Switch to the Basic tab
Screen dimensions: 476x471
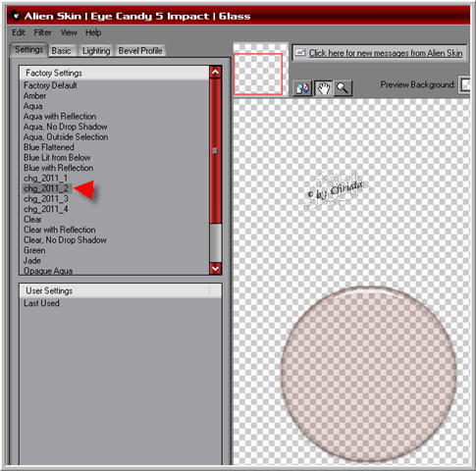click(62, 51)
